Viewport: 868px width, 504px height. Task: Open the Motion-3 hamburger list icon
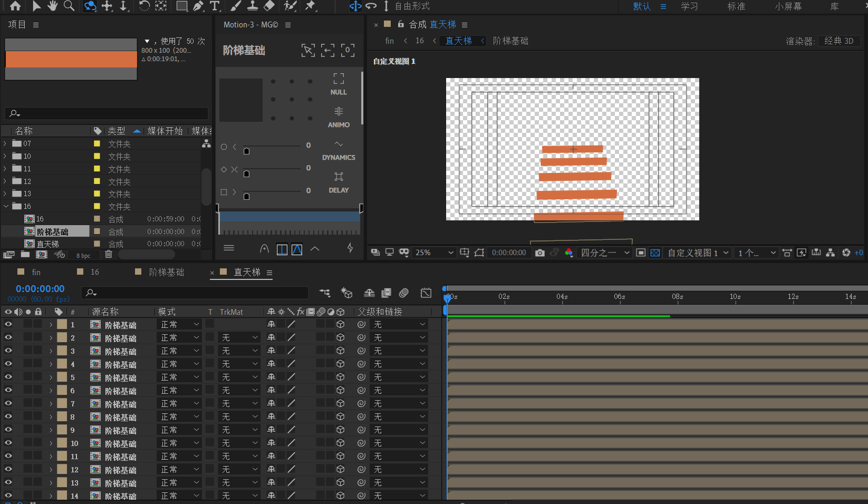tap(229, 248)
